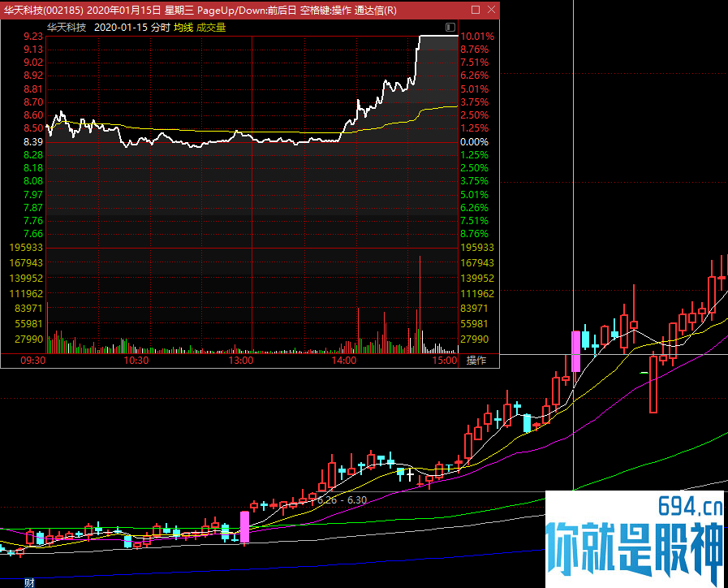Click the 15:00 time axis label
This screenshot has height=588, width=728.
[445, 361]
